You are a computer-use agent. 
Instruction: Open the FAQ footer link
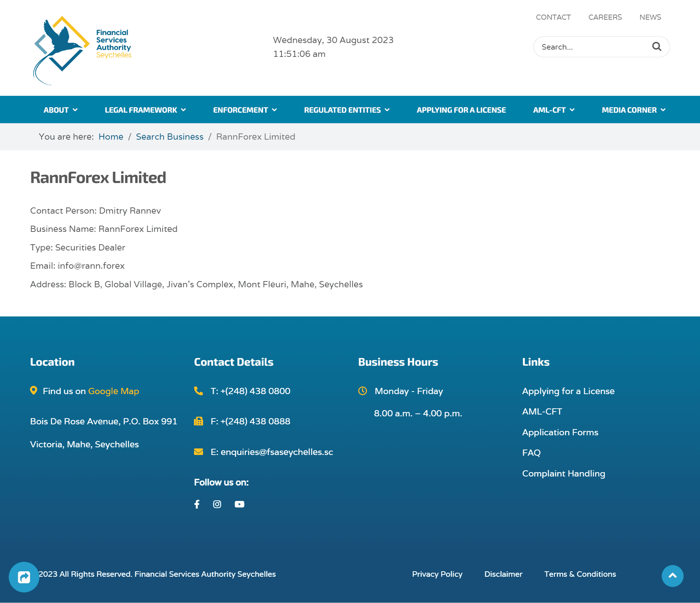531,453
